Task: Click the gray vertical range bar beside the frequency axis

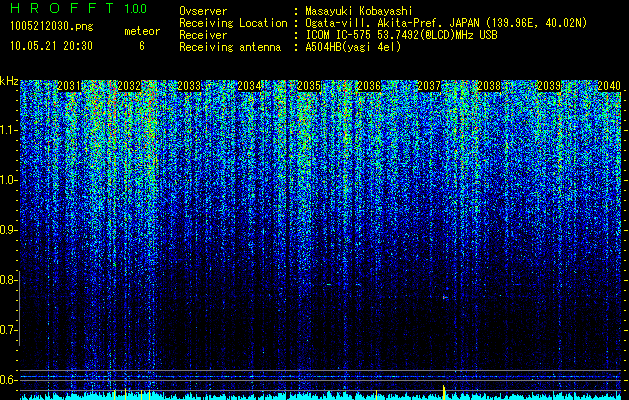Action: coord(20,308)
